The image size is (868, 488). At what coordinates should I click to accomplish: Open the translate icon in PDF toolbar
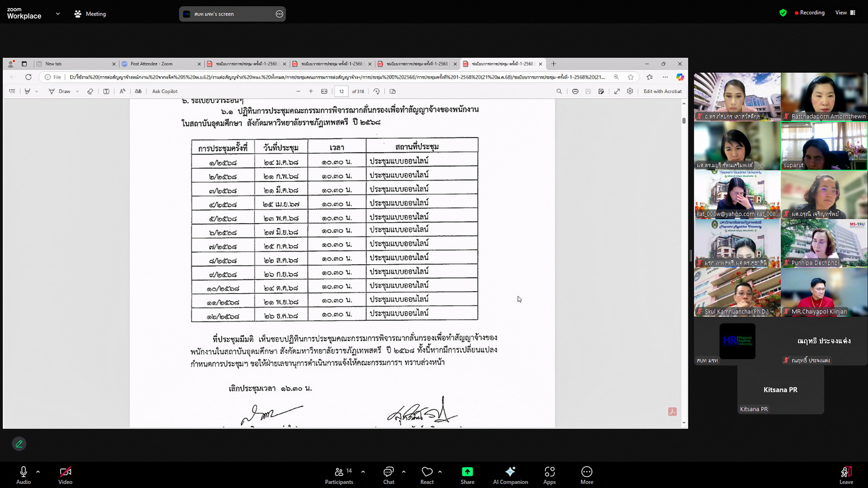click(138, 91)
